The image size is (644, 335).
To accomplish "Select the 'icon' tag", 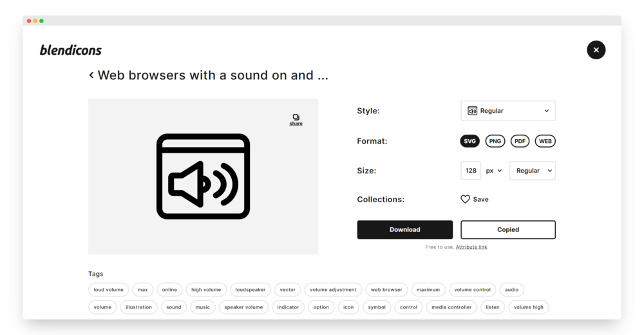I will 348,307.
